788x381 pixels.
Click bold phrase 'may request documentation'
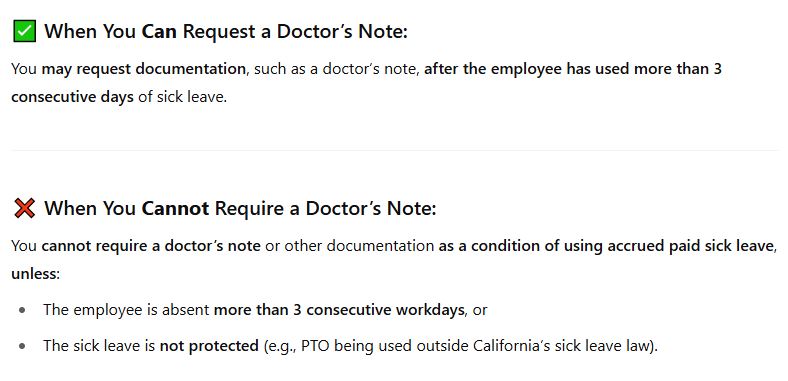[143, 69]
